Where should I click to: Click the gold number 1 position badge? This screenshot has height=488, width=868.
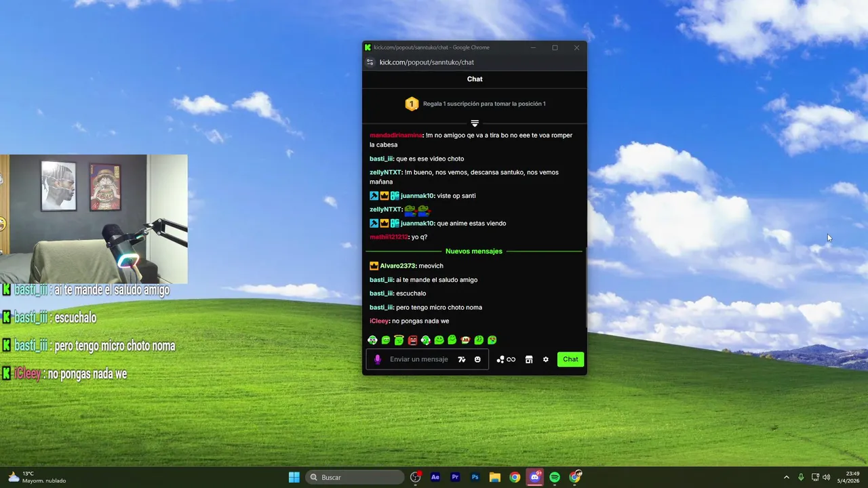(412, 104)
